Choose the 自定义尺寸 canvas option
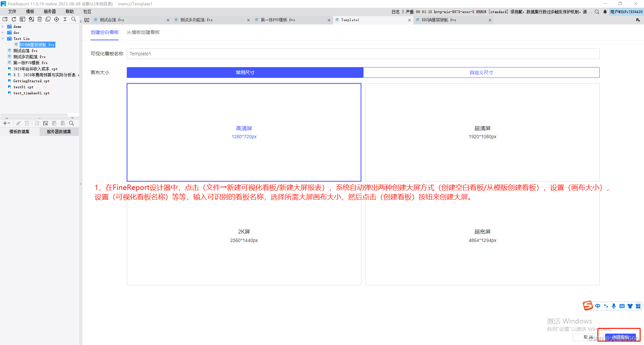Viewport: 644px width, 345px height. tap(481, 72)
